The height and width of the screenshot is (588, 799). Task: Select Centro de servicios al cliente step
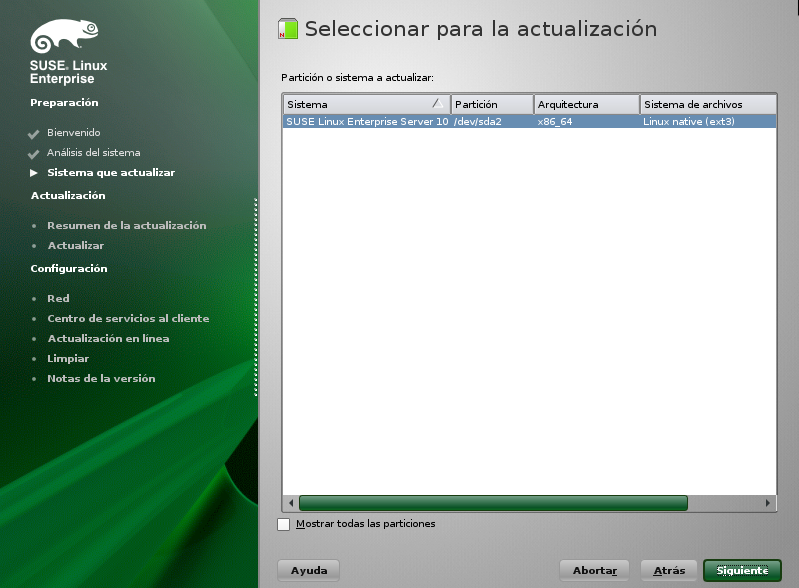click(128, 319)
